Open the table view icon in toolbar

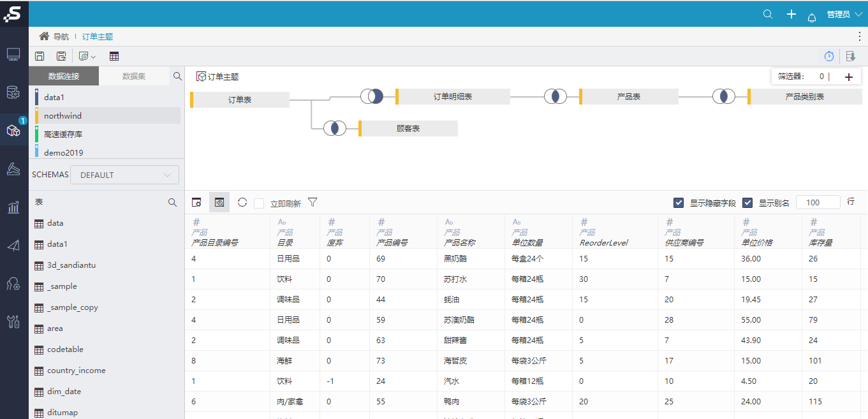pyautogui.click(x=114, y=56)
